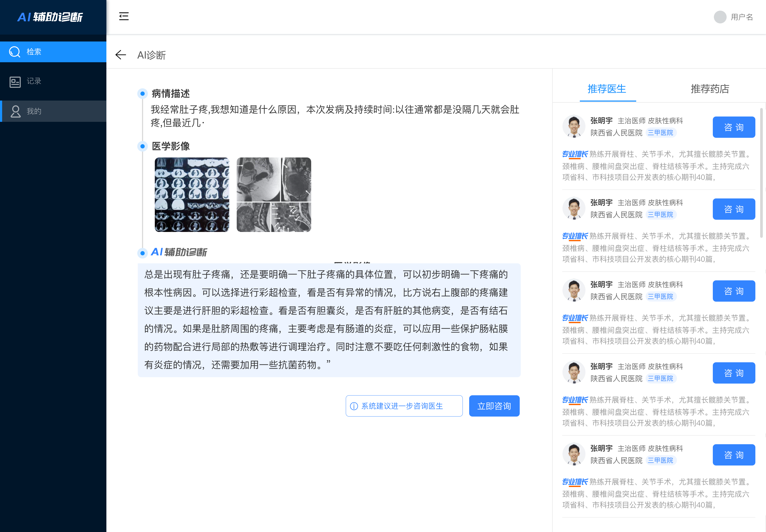The height and width of the screenshot is (532, 766).
Task: Switch to 推荐医生 tab
Action: coord(607,89)
